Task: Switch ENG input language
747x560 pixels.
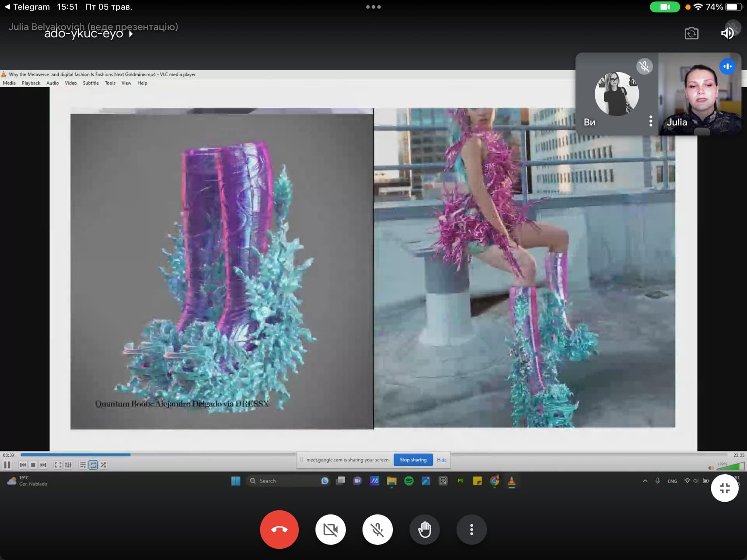Action: (x=672, y=481)
